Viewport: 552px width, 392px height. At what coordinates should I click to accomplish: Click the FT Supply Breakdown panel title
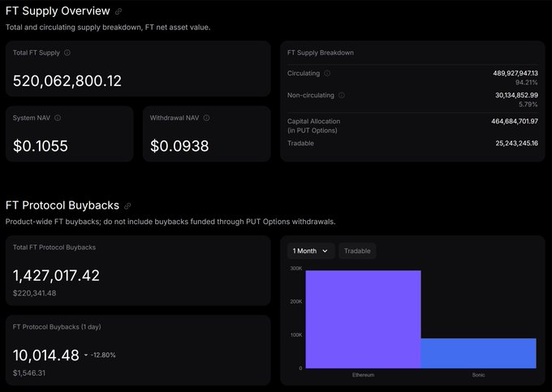coord(321,53)
